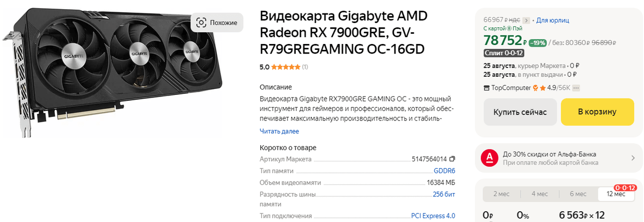The width and height of the screenshot is (644, 222).
Task: Click the -19% discount badge
Action: click(537, 43)
